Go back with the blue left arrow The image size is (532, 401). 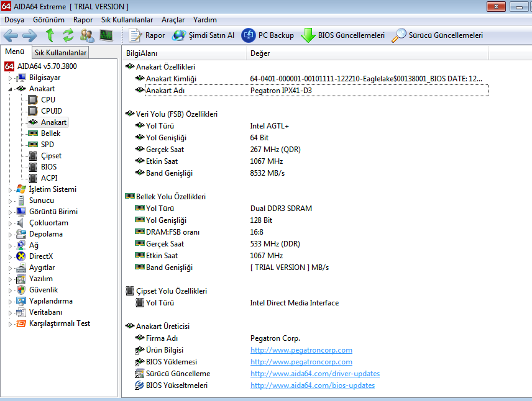coord(11,35)
